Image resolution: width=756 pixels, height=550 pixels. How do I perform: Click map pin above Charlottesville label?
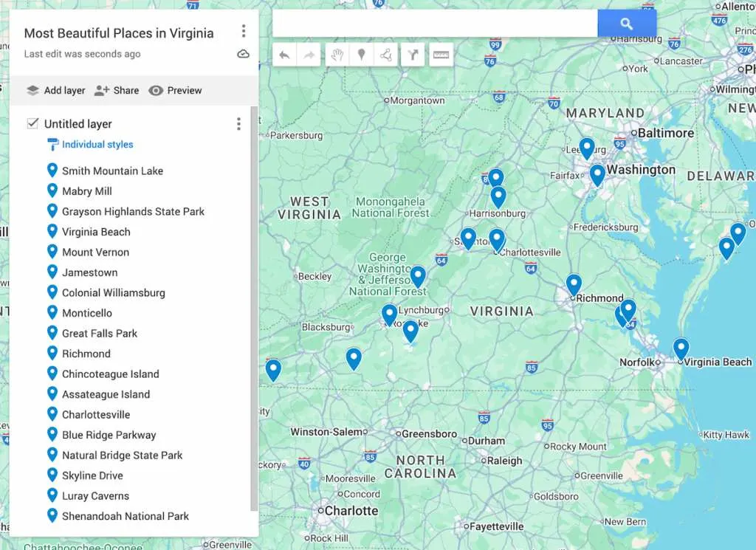(497, 240)
